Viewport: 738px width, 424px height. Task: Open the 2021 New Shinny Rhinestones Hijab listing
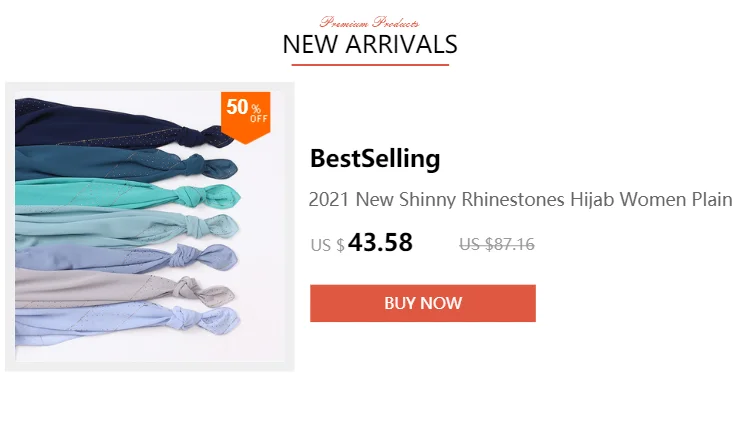coord(520,200)
